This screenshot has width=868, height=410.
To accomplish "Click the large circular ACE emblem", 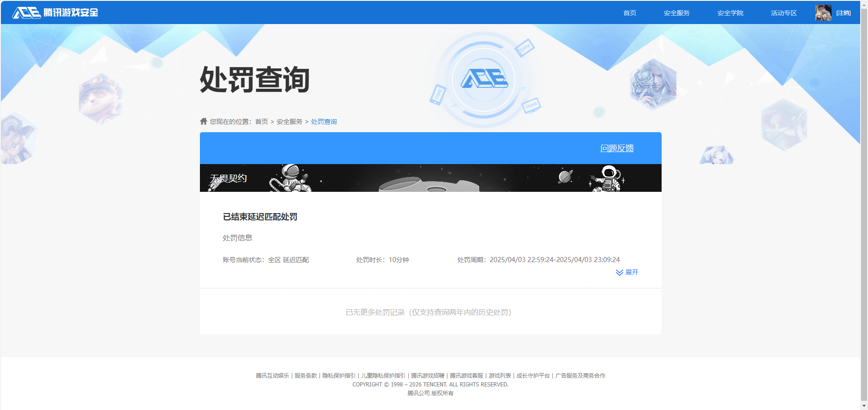I will [484, 80].
